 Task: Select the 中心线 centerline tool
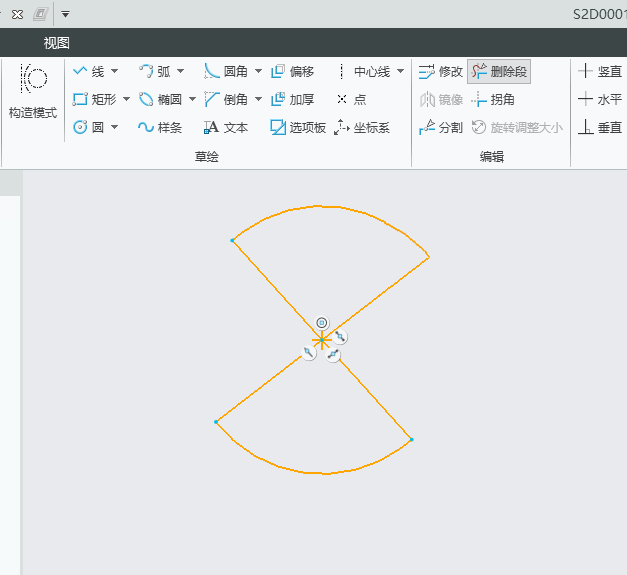click(x=364, y=72)
